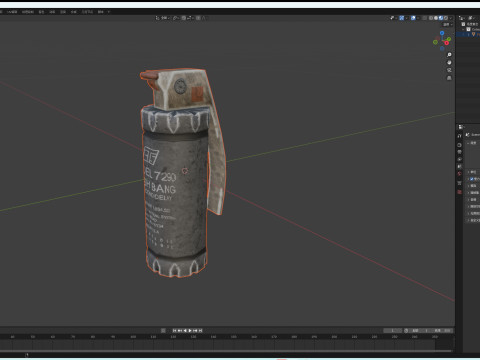Click the negative Y axis gizmo circle
The image size is (480, 360).
click(435, 42)
